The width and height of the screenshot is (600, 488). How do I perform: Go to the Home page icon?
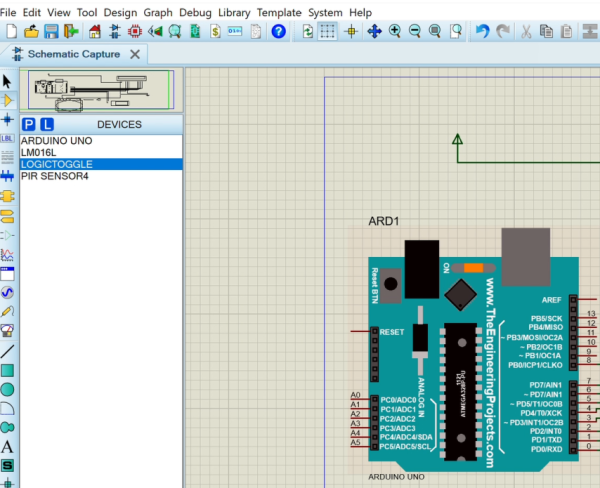95,31
